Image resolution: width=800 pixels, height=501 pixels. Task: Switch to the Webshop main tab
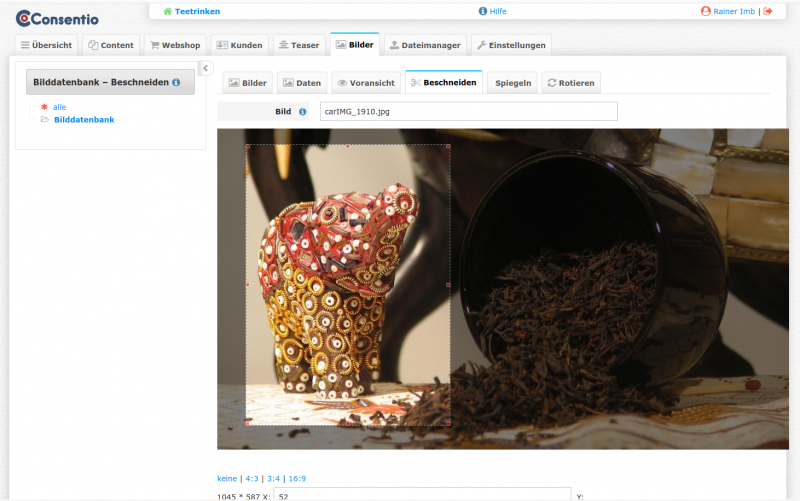174,45
